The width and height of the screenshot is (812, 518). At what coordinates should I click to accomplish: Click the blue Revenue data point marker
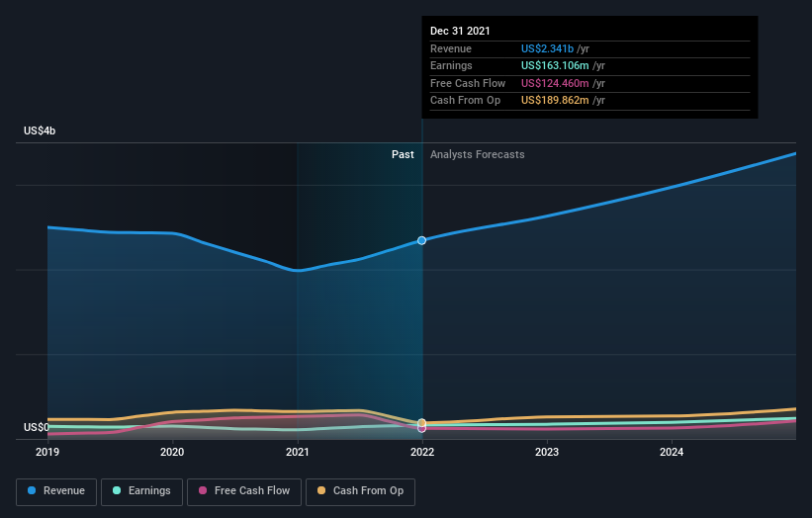click(x=422, y=240)
